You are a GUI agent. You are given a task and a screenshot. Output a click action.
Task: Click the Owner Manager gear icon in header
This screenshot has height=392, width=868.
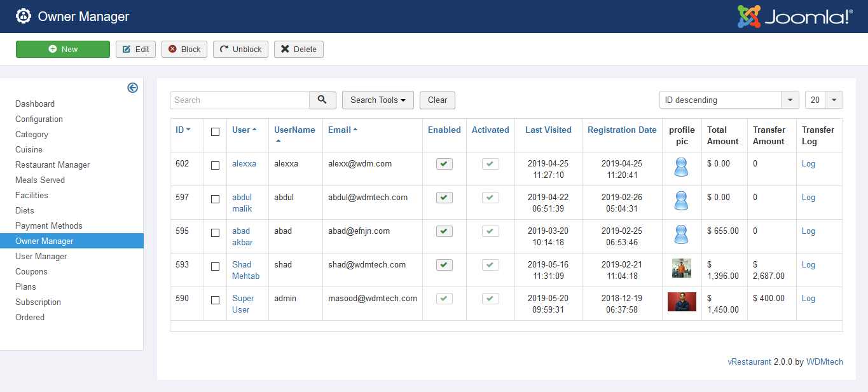pyautogui.click(x=24, y=17)
